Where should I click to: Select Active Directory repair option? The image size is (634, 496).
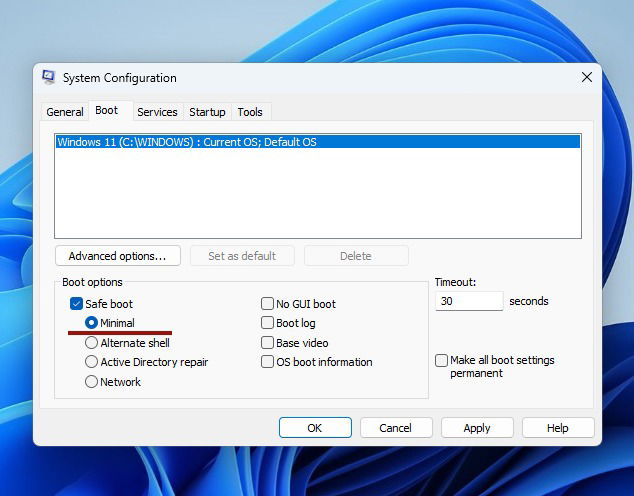pyautogui.click(x=91, y=362)
